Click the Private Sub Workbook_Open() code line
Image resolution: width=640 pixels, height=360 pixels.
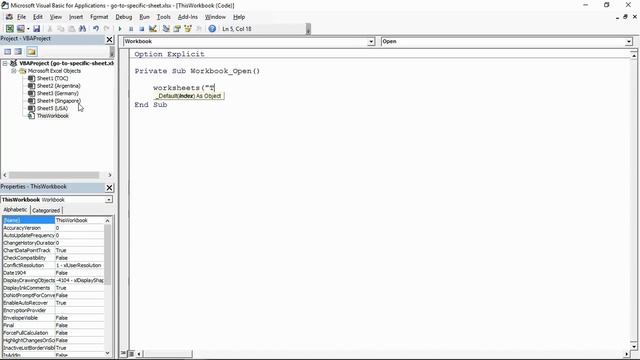[x=197, y=71]
